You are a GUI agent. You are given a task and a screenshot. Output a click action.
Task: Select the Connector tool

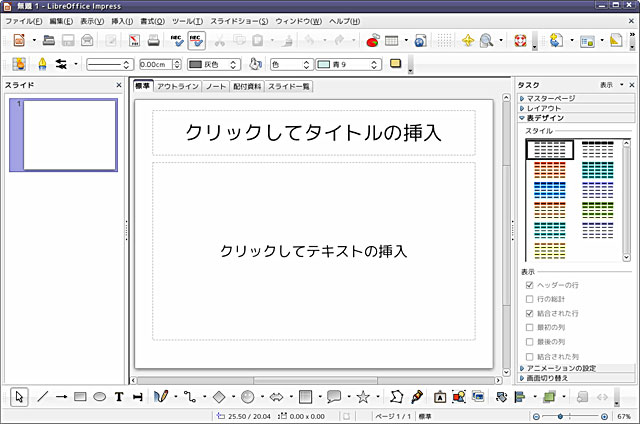click(x=190, y=397)
